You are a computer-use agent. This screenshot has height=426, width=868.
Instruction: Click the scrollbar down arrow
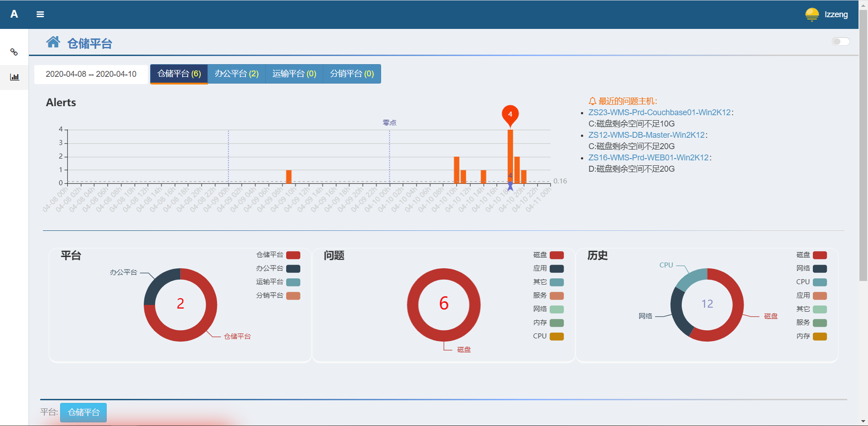[863, 421]
